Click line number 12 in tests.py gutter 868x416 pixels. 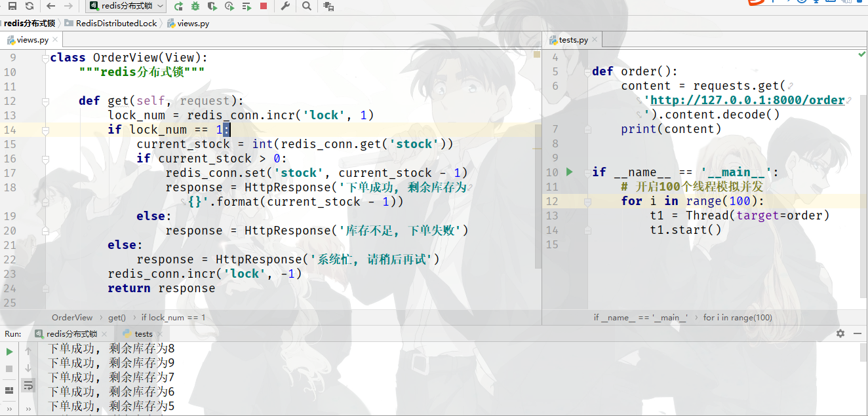tap(551, 201)
